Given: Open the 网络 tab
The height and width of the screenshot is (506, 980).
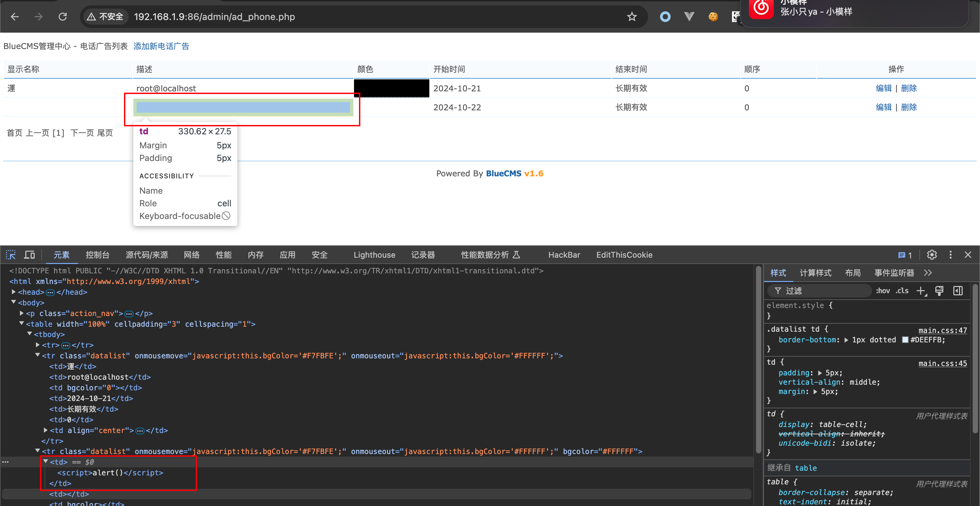Looking at the screenshot, I should pos(192,255).
